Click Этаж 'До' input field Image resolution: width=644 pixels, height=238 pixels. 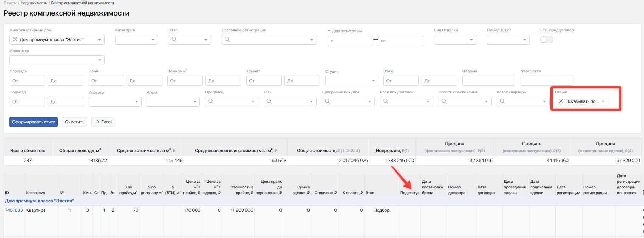coord(439,81)
